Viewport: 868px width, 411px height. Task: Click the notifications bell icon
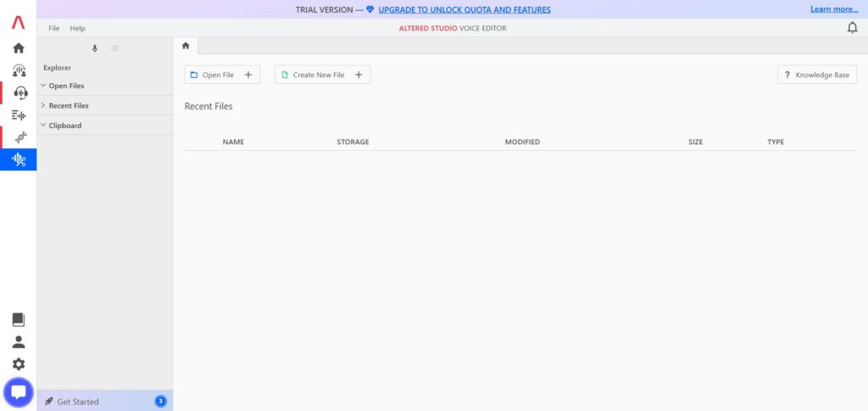pyautogui.click(x=852, y=28)
